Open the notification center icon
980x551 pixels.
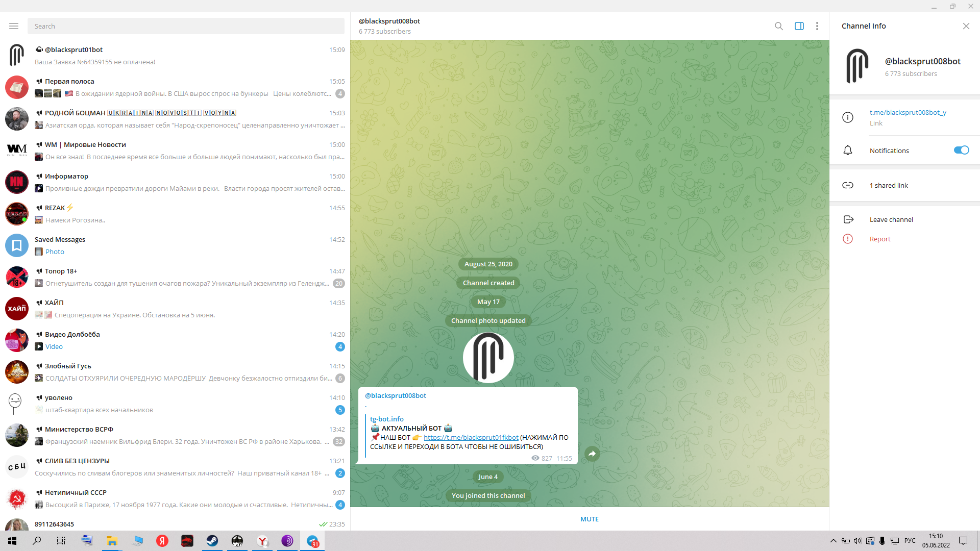963,541
